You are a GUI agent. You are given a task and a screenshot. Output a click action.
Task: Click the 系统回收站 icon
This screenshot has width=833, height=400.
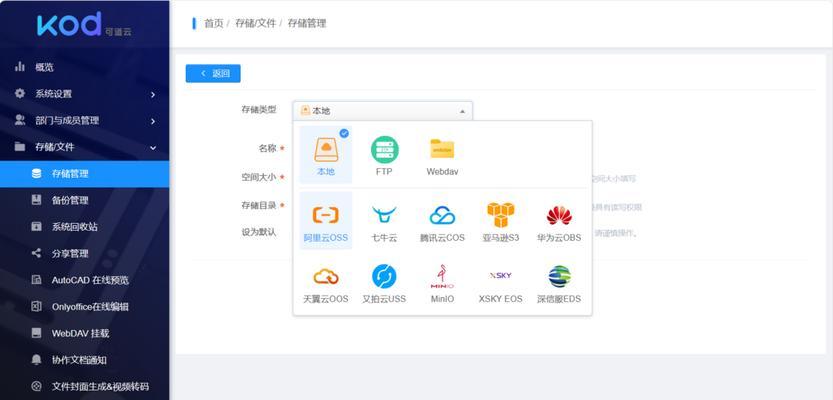(x=37, y=226)
